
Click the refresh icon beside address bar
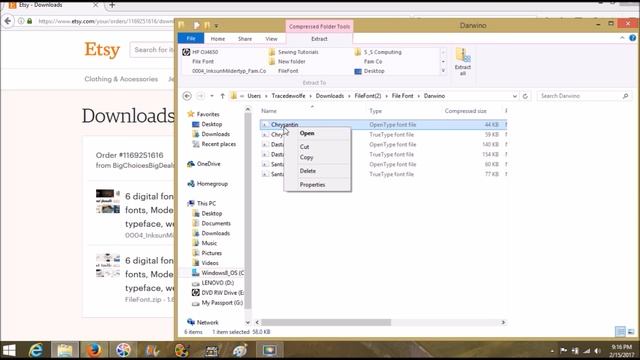point(525,96)
